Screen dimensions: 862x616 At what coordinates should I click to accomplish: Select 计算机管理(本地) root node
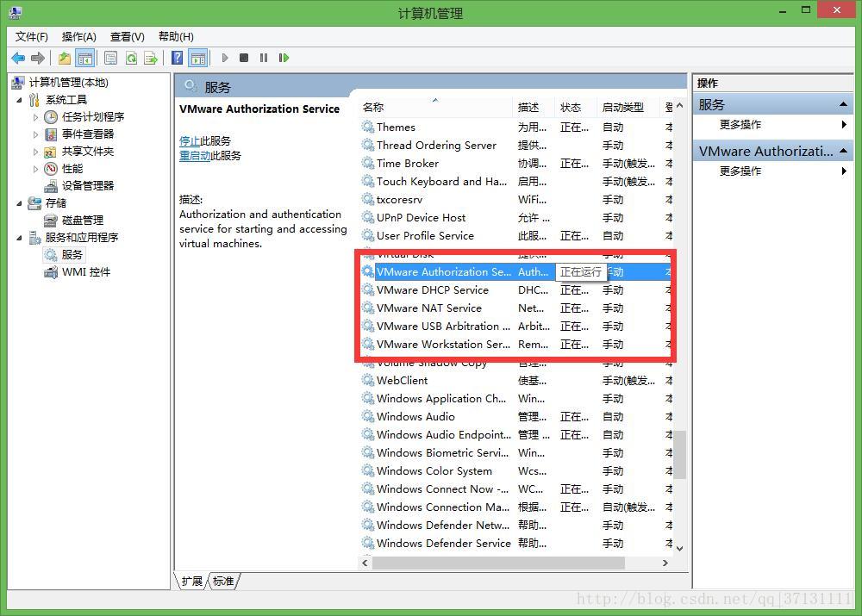(69, 83)
